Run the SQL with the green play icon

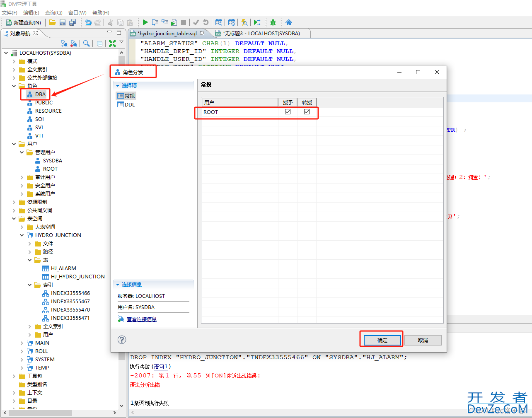pyautogui.click(x=145, y=22)
